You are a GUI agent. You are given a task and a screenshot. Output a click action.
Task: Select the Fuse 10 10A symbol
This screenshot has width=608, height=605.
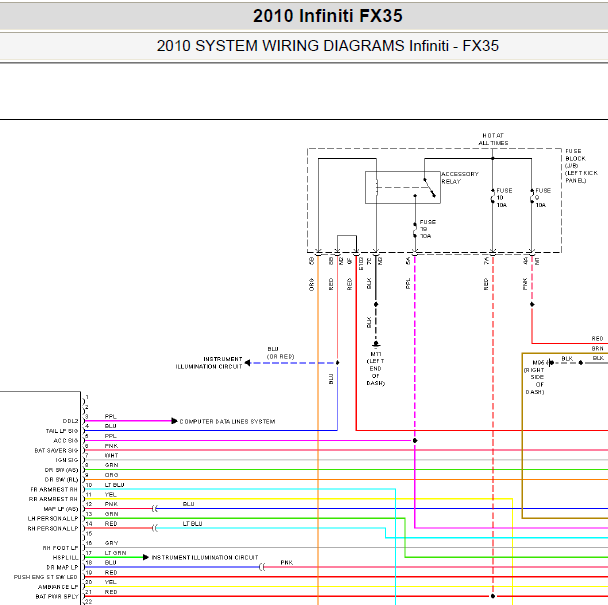pyautogui.click(x=492, y=197)
